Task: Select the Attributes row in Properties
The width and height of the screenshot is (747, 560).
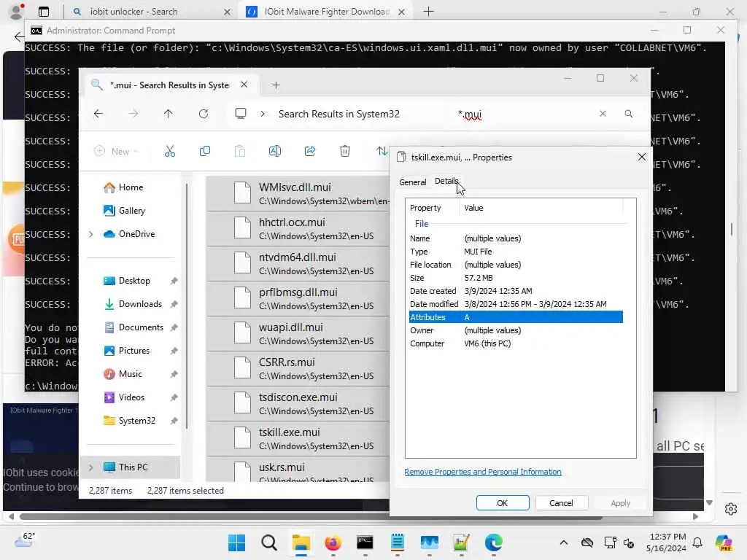Action: pos(516,317)
